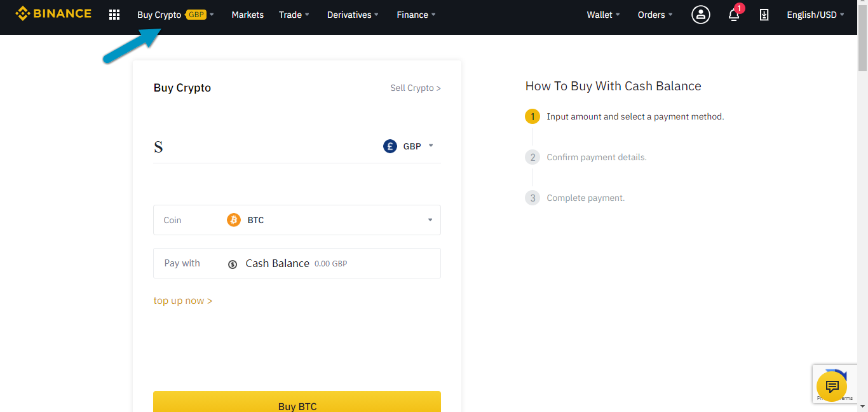The height and width of the screenshot is (412, 868).
Task: Click the amount input field
Action: point(267,147)
